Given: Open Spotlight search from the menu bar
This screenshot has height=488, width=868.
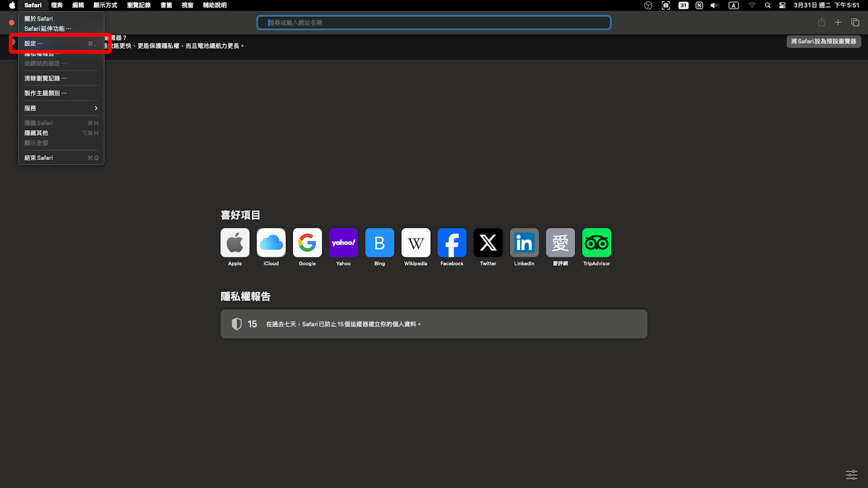Looking at the screenshot, I should click(x=767, y=5).
